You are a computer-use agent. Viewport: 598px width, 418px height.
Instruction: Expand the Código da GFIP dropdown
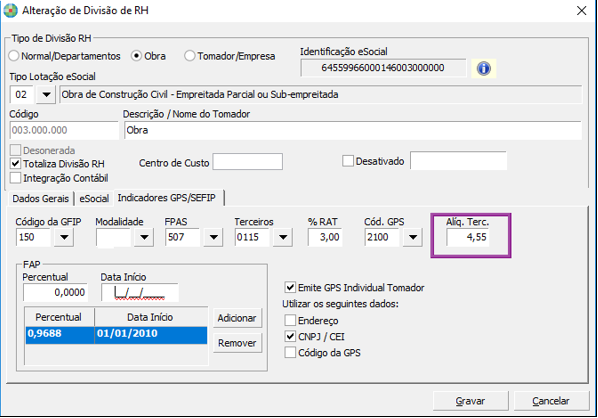[x=64, y=237]
